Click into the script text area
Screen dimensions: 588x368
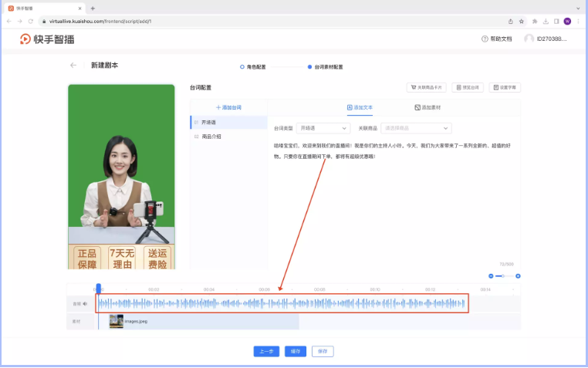click(394, 202)
